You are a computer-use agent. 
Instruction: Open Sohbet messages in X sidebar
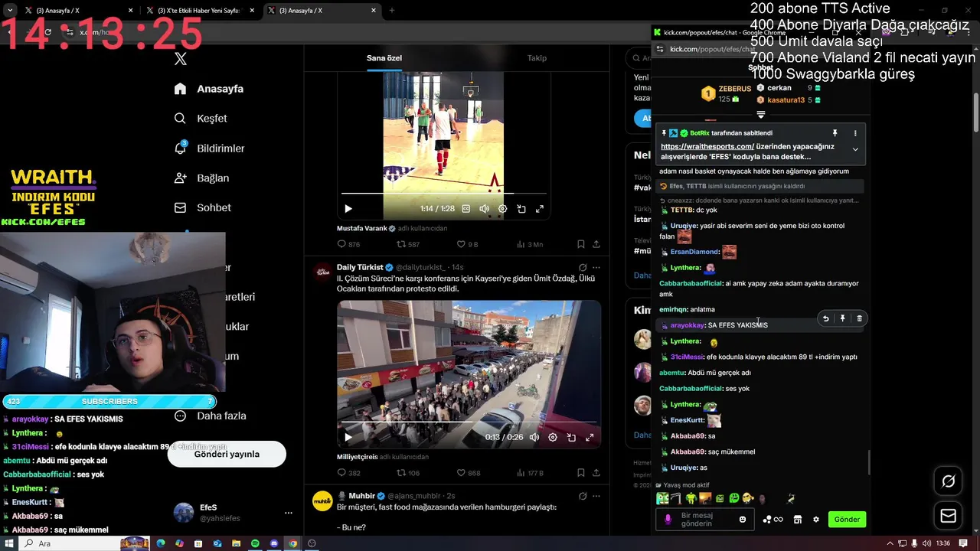[x=202, y=207]
